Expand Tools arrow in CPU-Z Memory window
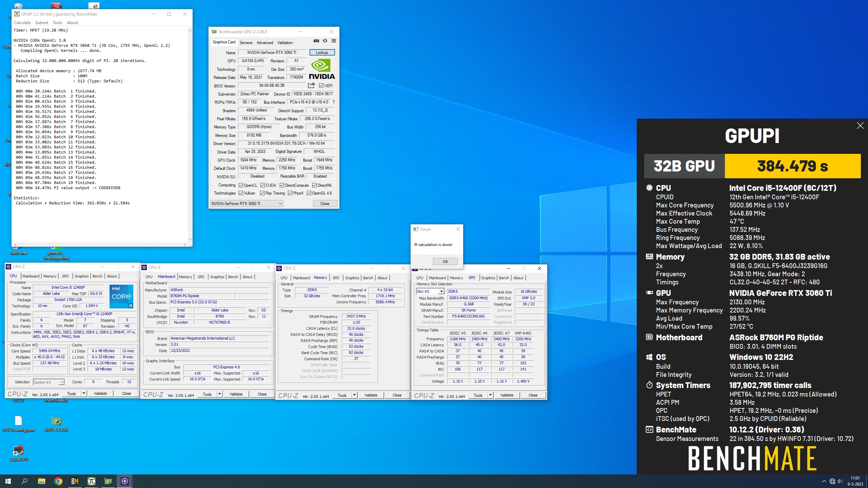The image size is (868, 488). [354, 395]
